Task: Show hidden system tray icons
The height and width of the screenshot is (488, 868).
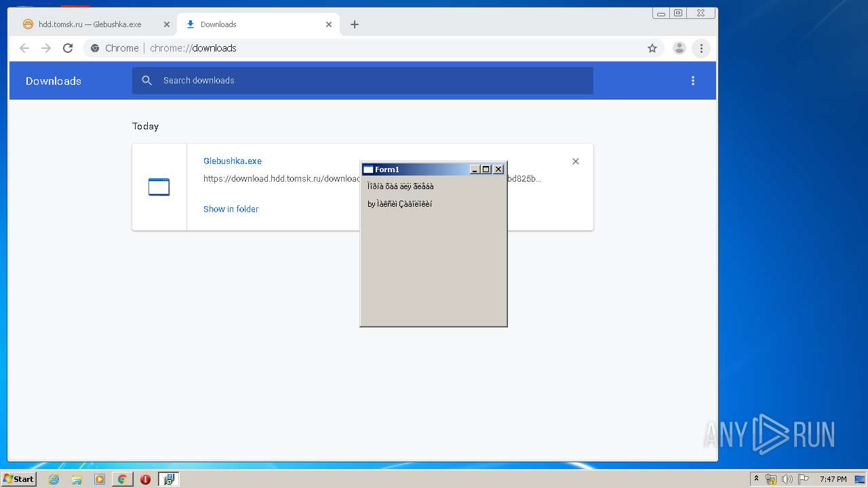Action: tap(756, 479)
